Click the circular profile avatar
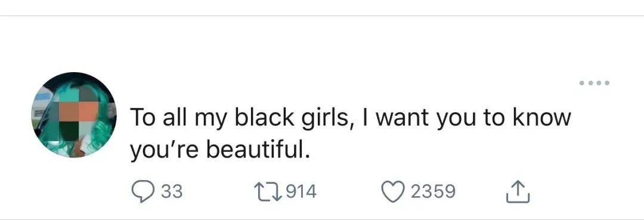The height and width of the screenshot is (220, 644). click(x=74, y=115)
